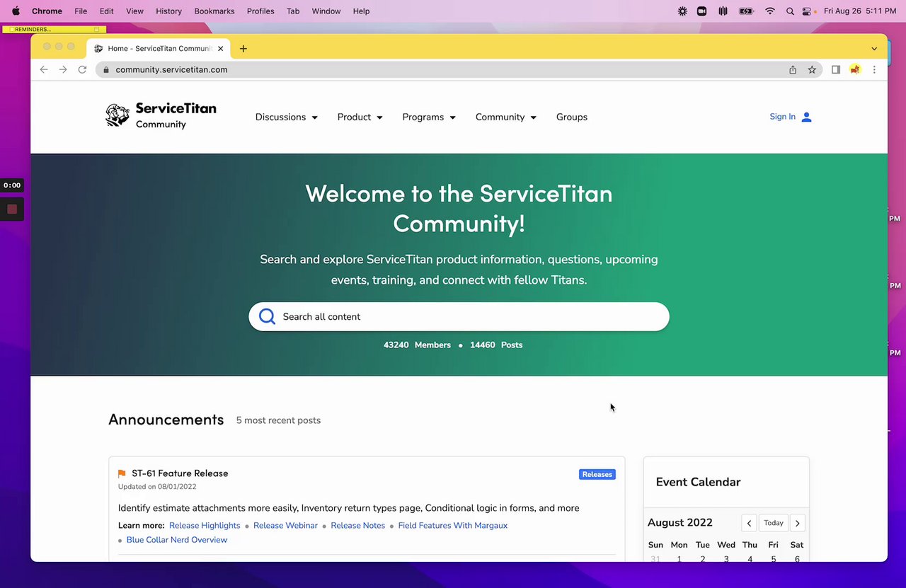The height and width of the screenshot is (588, 906).
Task: Click the browser address bar URL
Action: click(x=171, y=69)
